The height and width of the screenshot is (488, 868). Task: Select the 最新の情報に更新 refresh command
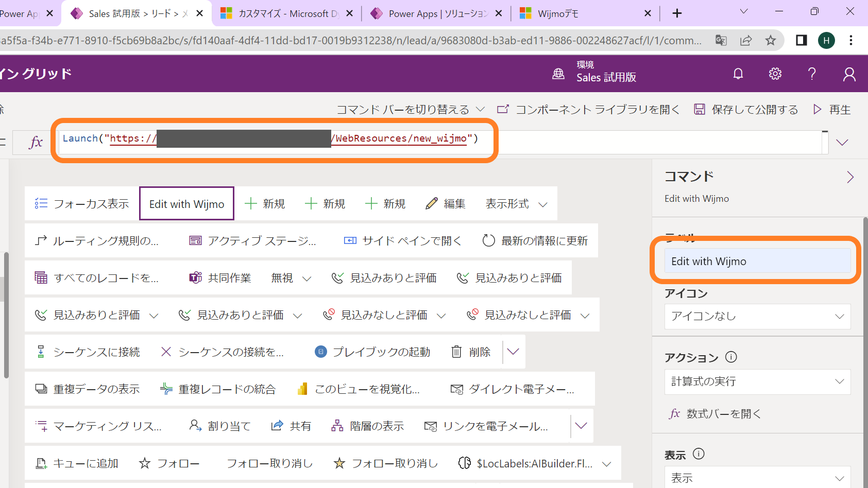(535, 241)
